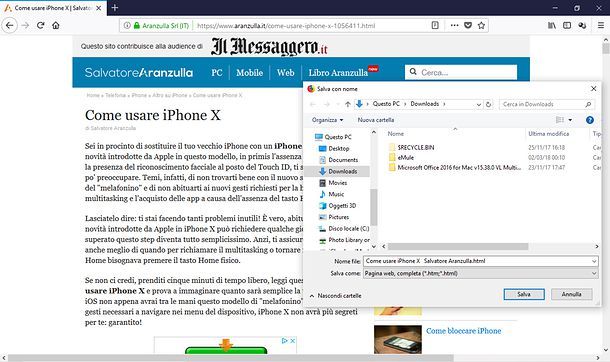Viewport: 610px width, 362px height.
Task: Select Disco locale (C:) in tree
Action: [x=344, y=229]
